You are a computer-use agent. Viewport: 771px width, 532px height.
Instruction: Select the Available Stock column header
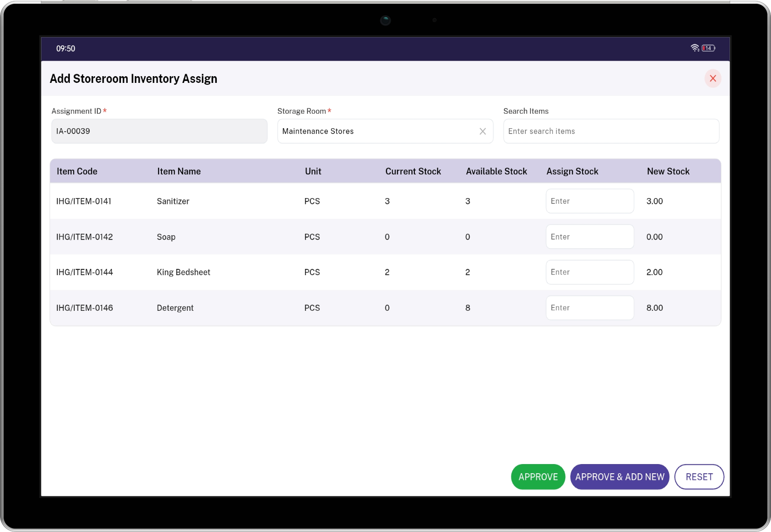496,172
